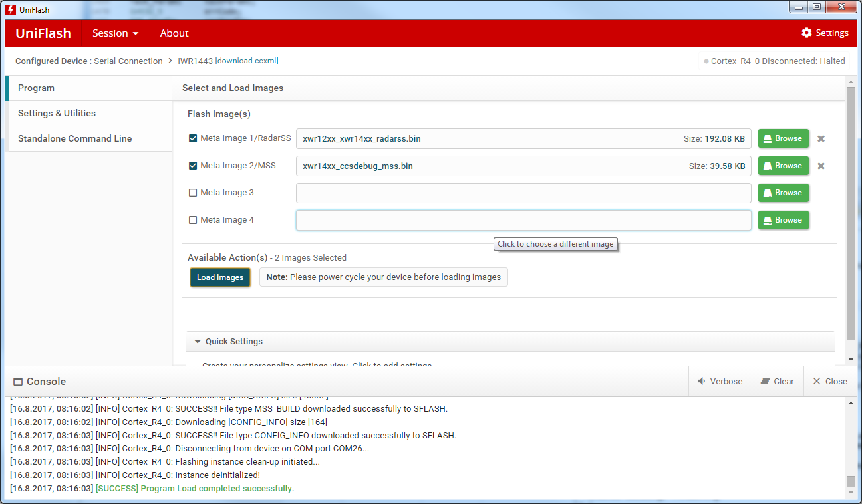Click xwr12xx_xwr14xx_radarss.bin file field

tap(523, 138)
